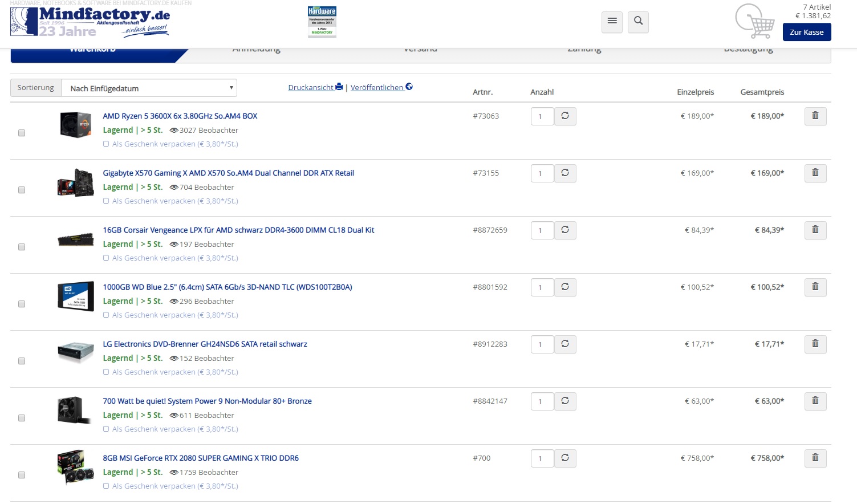Check the LG DVD-Brenner row checkbox
Image resolution: width=857 pixels, height=504 pixels.
[22, 361]
